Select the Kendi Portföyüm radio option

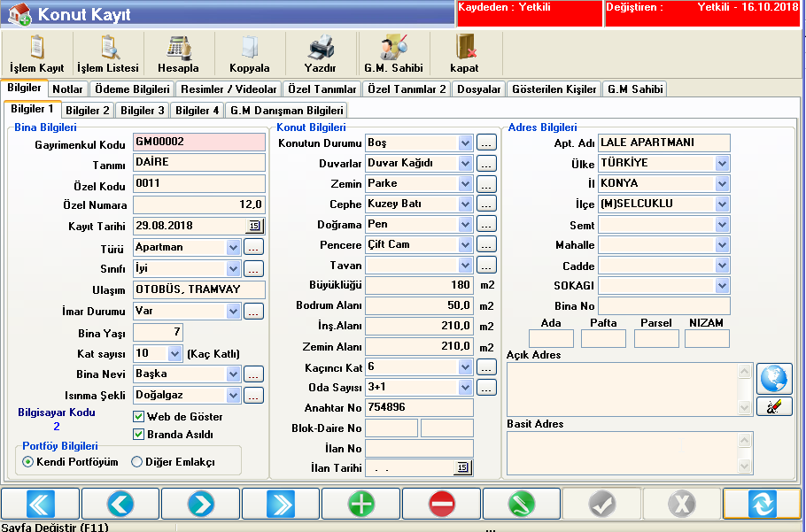(28, 462)
